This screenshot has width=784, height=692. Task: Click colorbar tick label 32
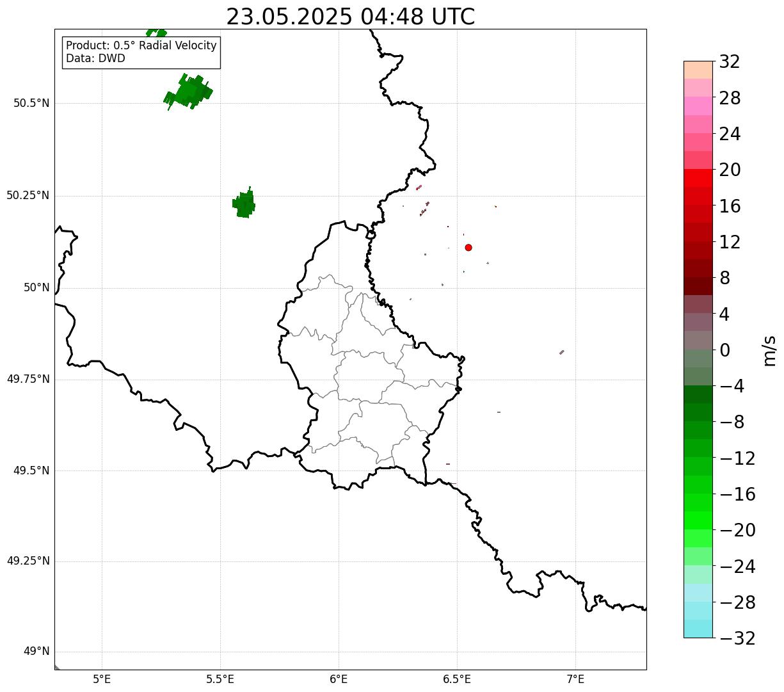coord(730,62)
